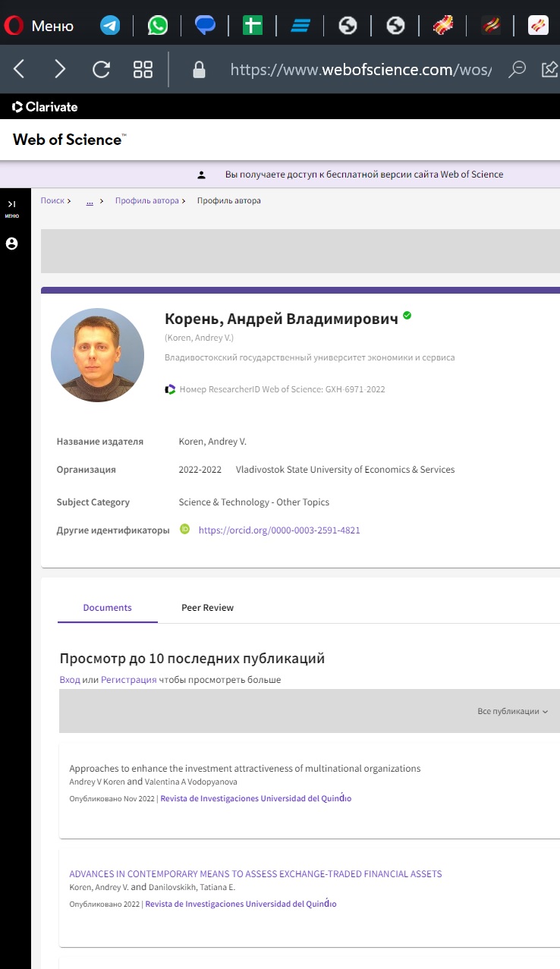Open the Opera Меню button

click(x=39, y=26)
